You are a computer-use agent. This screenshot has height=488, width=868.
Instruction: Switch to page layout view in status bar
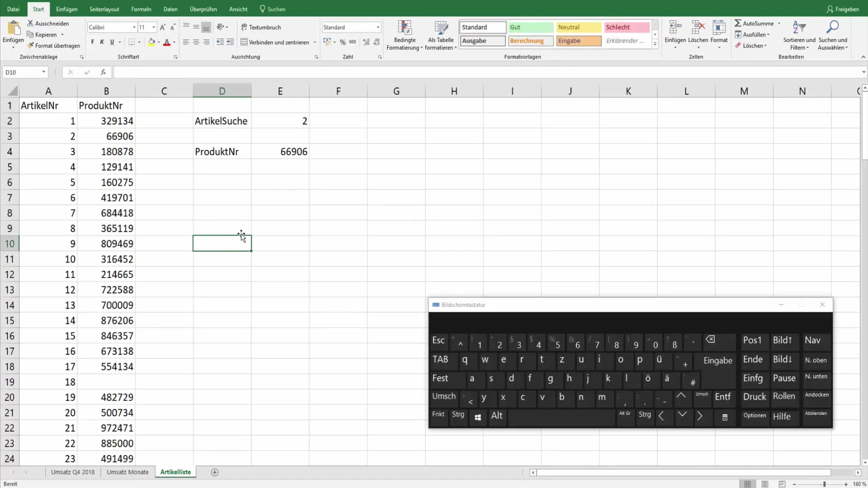click(765, 484)
